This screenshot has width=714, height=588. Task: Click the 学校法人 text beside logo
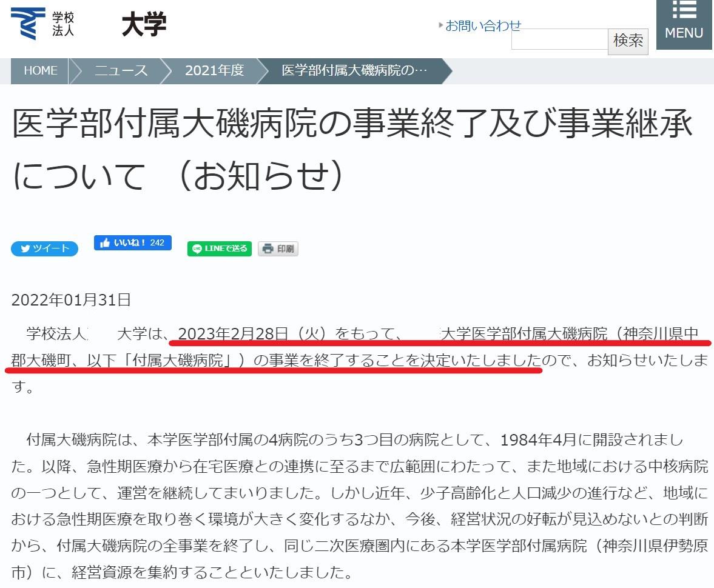(x=63, y=24)
